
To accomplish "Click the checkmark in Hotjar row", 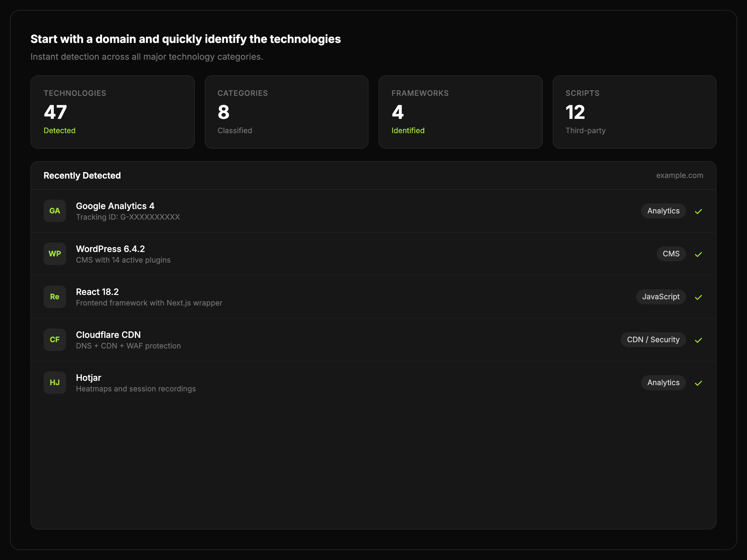I will click(x=698, y=383).
